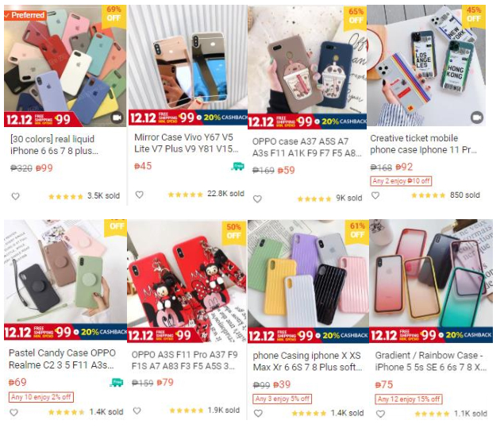Click free shipping truck icon beside ₱45
Image resolution: width=504 pixels, height=432 pixels.
[x=238, y=166]
